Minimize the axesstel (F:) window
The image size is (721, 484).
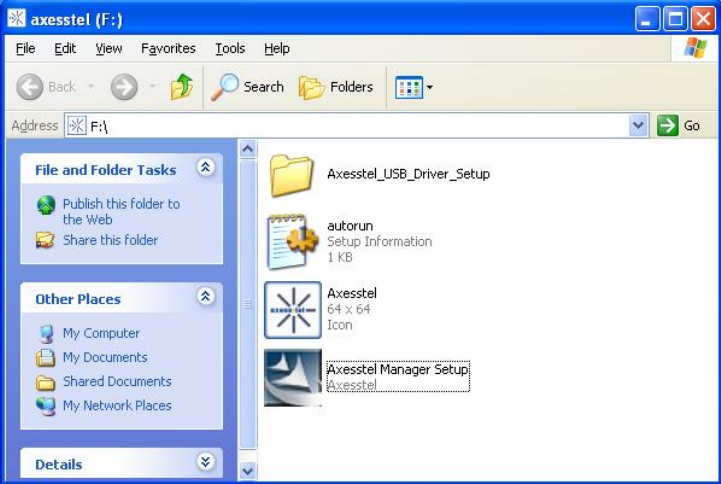[x=647, y=19]
